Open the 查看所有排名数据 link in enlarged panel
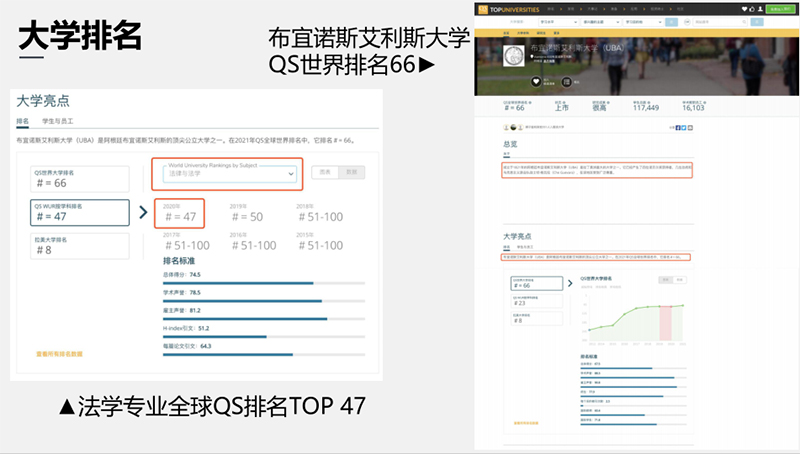Image resolution: width=800 pixels, height=454 pixels. tap(59, 354)
